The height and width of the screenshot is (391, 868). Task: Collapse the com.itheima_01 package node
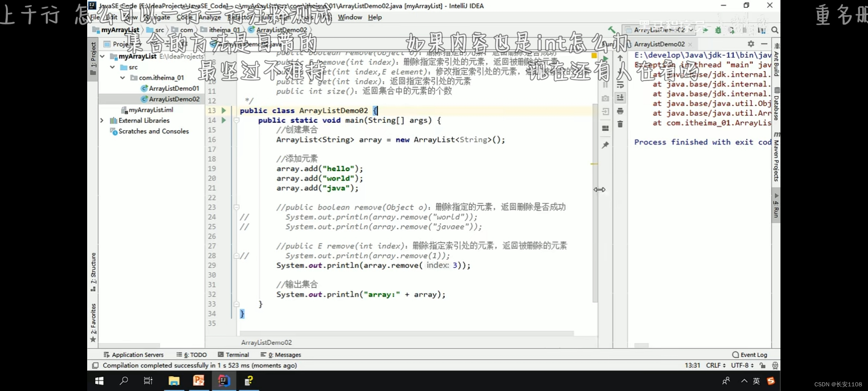coord(123,78)
